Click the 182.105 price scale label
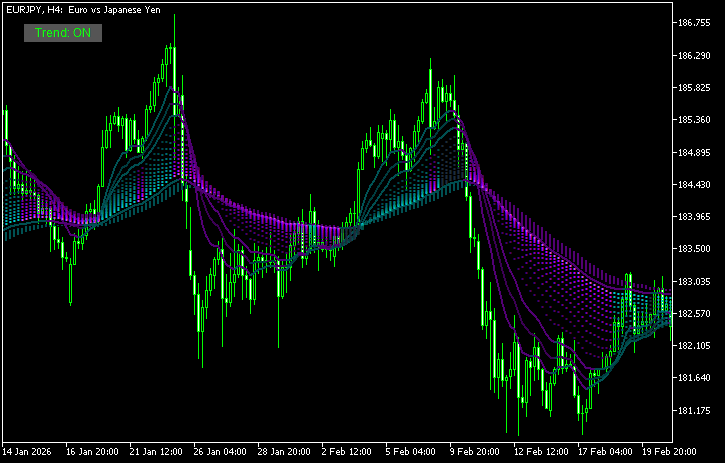Screen dimensions: 725x463 point(694,346)
